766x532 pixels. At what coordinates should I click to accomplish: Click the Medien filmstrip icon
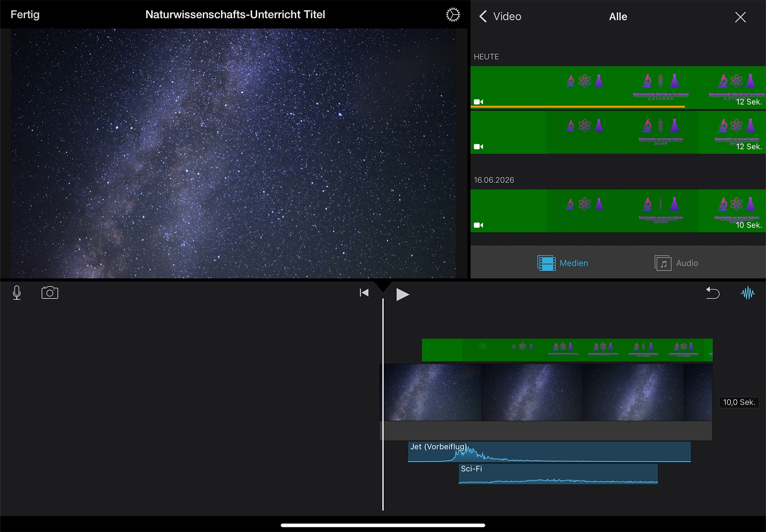pos(546,263)
